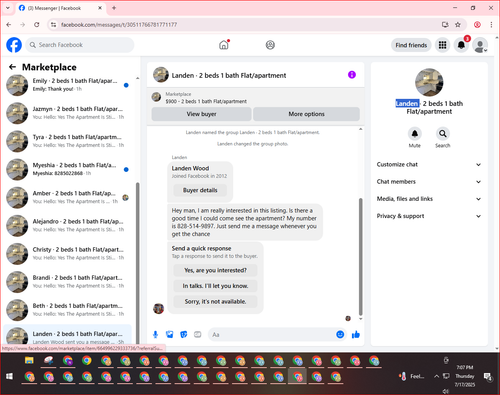The height and width of the screenshot is (395, 500).
Task: Send a voice clip with microphone icon
Action: [x=155, y=334]
